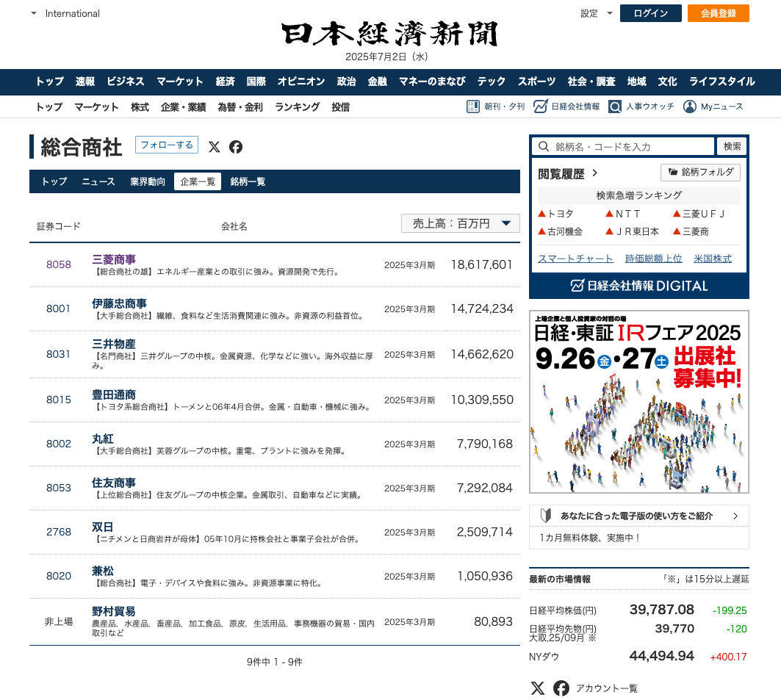Open アカウント一覧 link

click(x=607, y=688)
